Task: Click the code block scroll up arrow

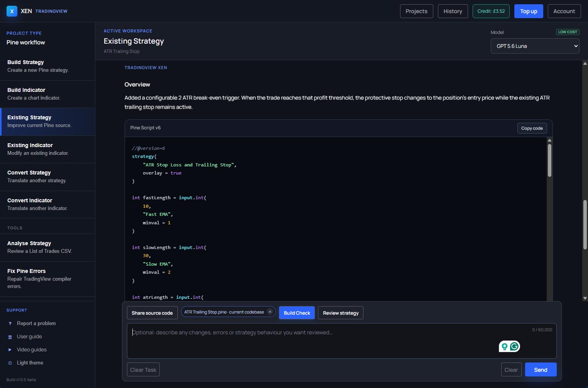Action: coord(549,140)
